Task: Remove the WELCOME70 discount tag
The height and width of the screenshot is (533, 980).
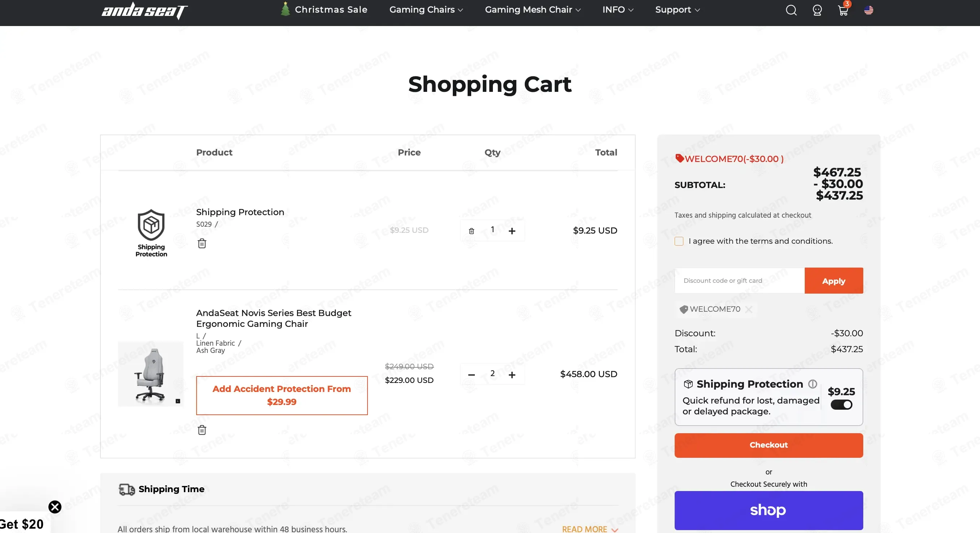Action: (x=749, y=309)
